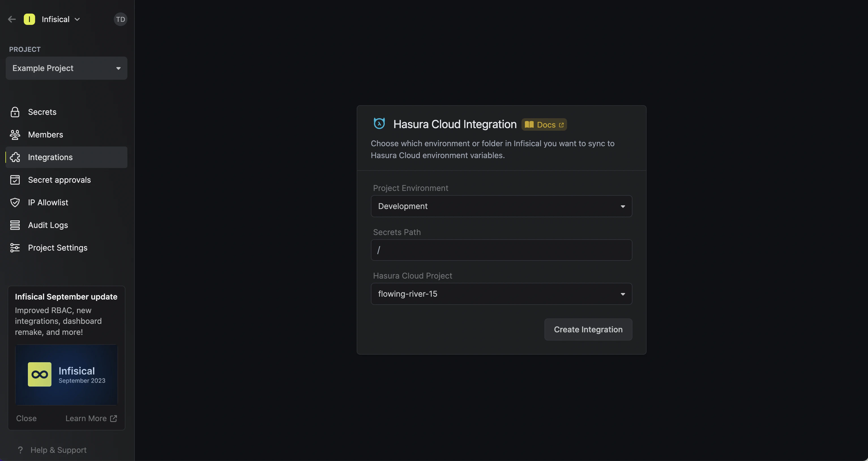The image size is (868, 461).
Task: Click the Infisical organization name
Action: [55, 19]
